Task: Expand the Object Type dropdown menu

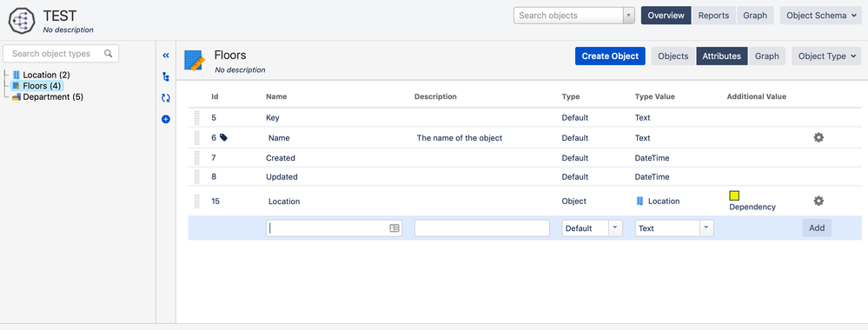Action: click(x=826, y=56)
